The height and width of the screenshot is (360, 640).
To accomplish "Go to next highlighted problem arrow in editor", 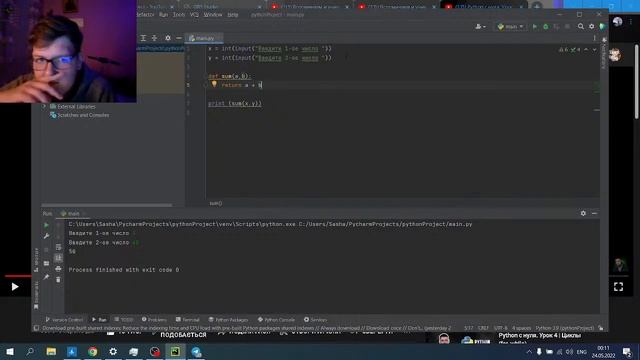I will 594,49.
